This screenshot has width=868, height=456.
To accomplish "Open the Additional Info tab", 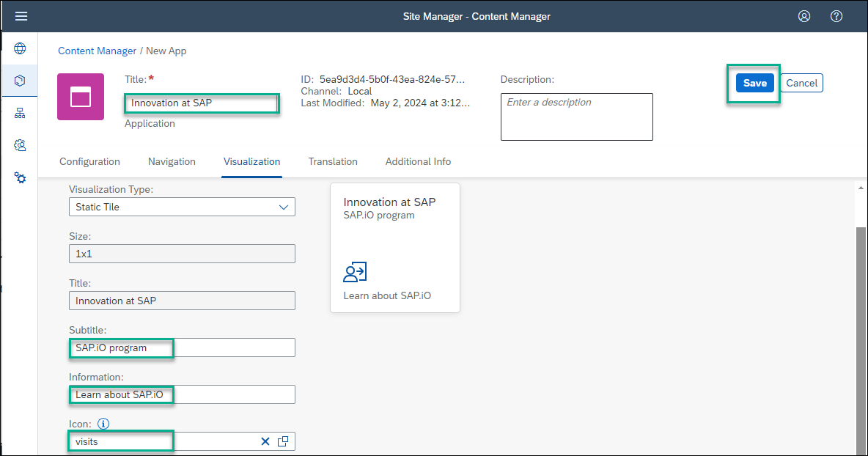I will pyautogui.click(x=418, y=161).
